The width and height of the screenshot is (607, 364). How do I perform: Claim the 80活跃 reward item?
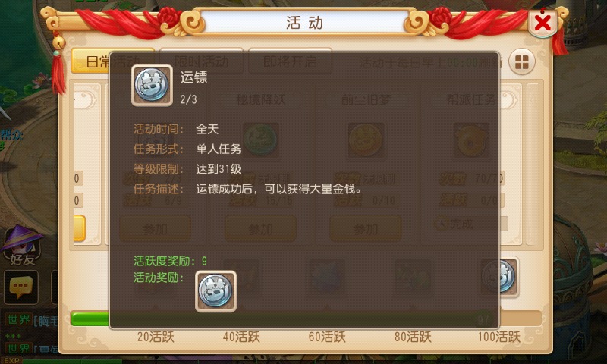tap(413, 277)
